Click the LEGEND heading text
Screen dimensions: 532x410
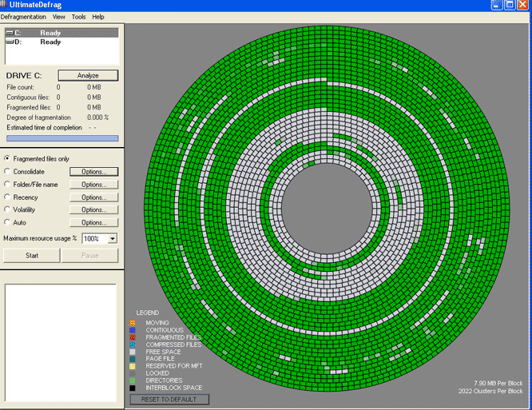tap(148, 312)
